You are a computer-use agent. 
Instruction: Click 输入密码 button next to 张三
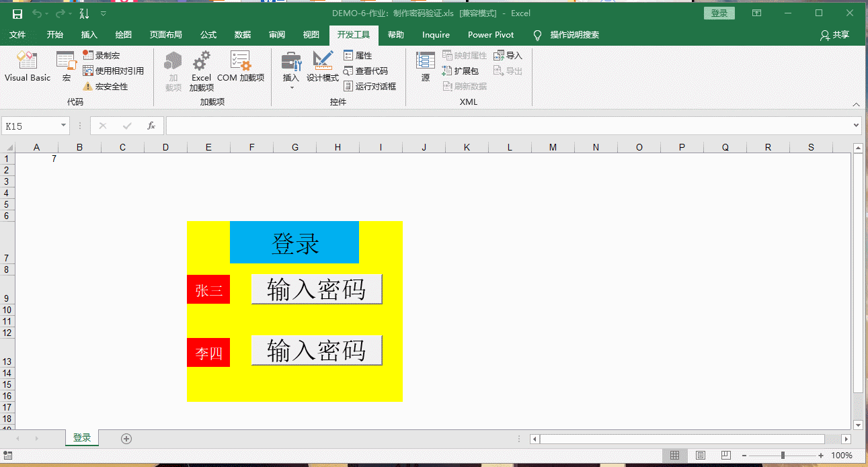(317, 289)
